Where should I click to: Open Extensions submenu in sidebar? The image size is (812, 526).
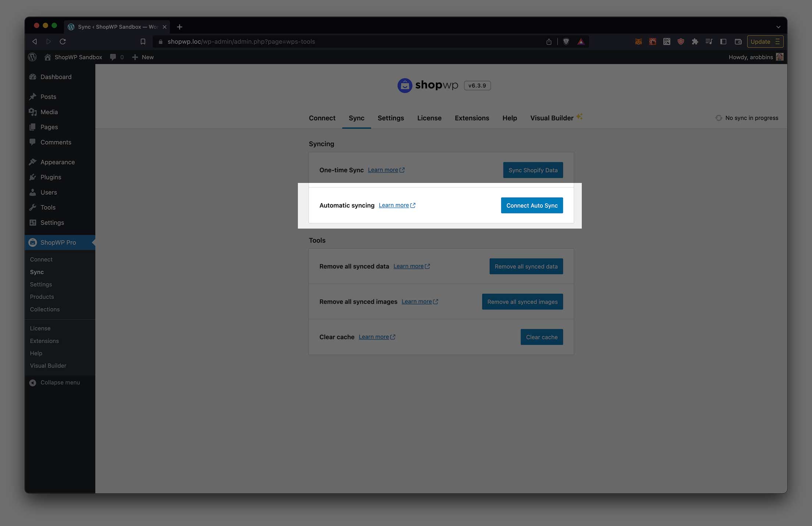click(44, 341)
